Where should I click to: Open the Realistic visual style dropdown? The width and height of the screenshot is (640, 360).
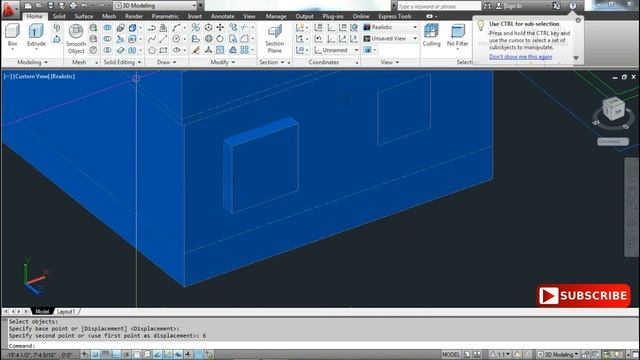point(390,27)
